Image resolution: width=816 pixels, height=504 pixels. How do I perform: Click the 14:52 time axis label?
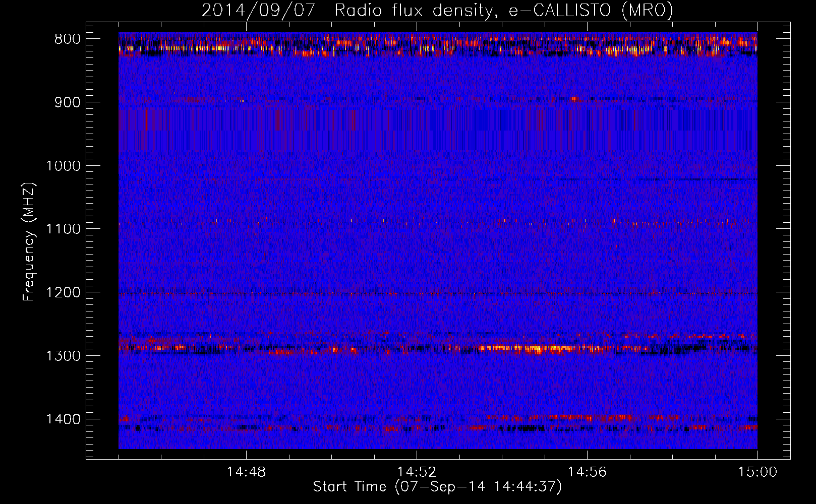417,472
